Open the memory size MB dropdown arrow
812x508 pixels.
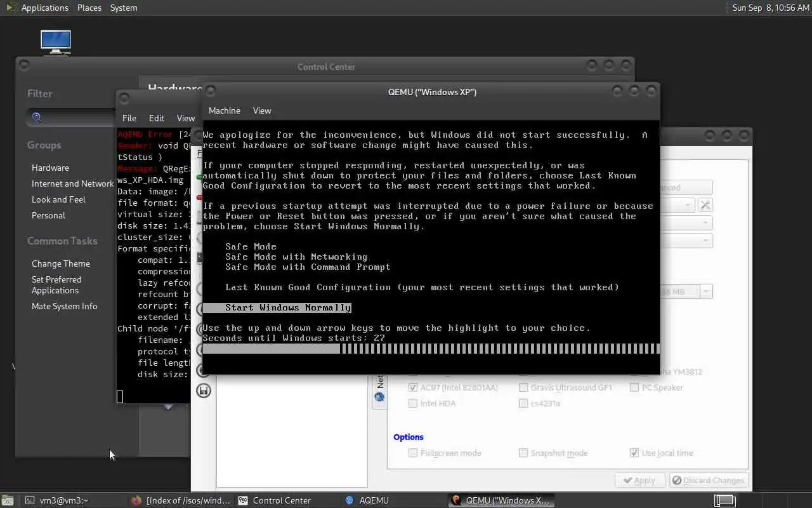point(706,291)
